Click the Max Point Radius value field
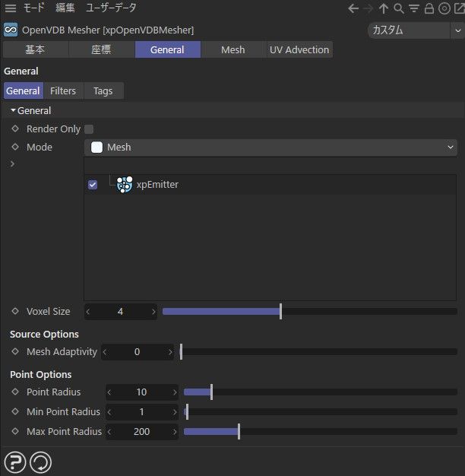The height and width of the screenshot is (476, 465). [x=141, y=432]
